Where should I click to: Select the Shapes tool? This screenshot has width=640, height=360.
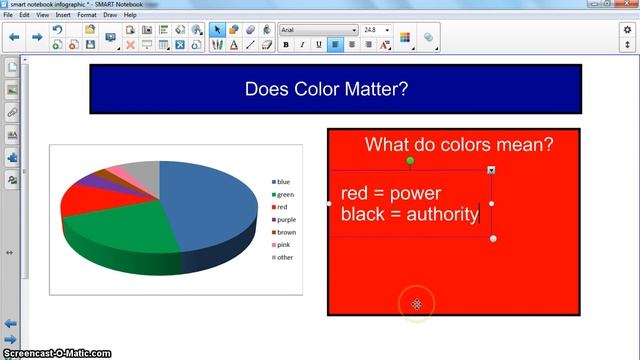[x=234, y=29]
